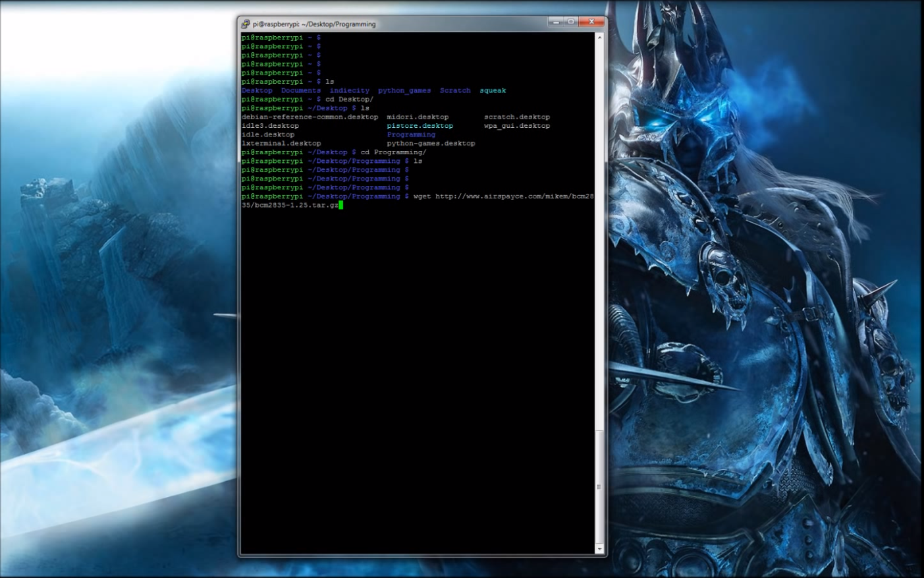
Task: Click 'python-games.desktop' file name
Action: pyautogui.click(x=431, y=143)
